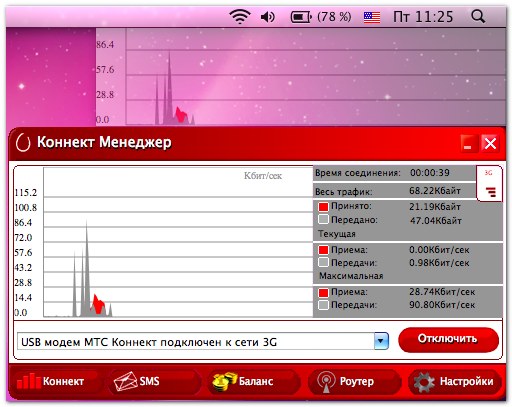Close the Коннект Менеджер window

[x=490, y=144]
